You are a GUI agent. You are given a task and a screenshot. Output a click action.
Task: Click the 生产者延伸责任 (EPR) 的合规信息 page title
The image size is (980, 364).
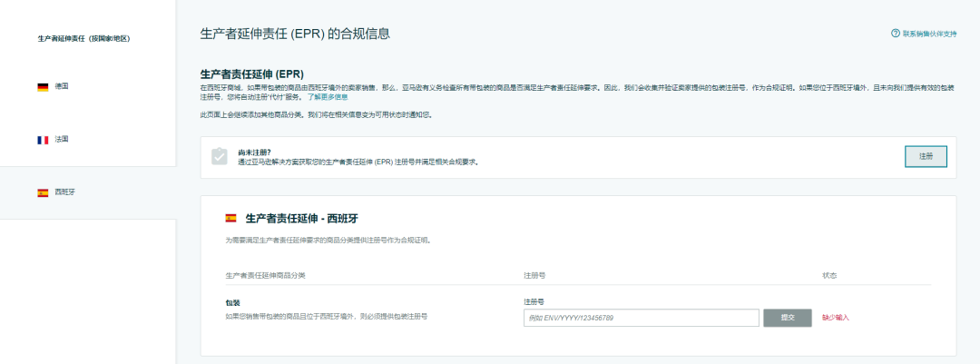(295, 34)
